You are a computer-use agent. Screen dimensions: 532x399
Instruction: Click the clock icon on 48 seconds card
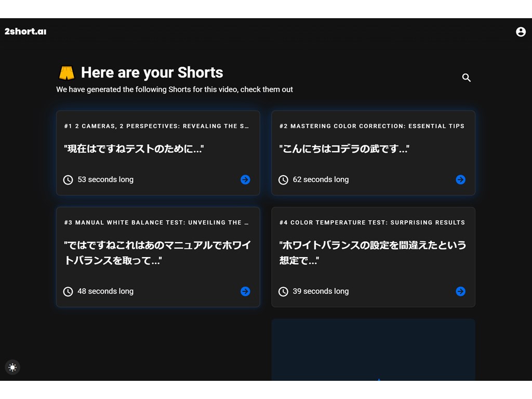click(x=68, y=291)
